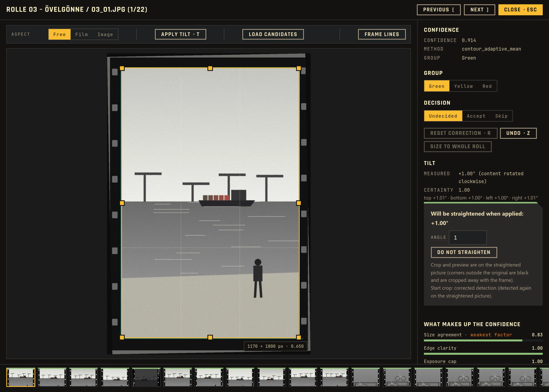The image size is (549, 392).
Task: Open the second filmstrip thumbnail
Action: tap(52, 377)
